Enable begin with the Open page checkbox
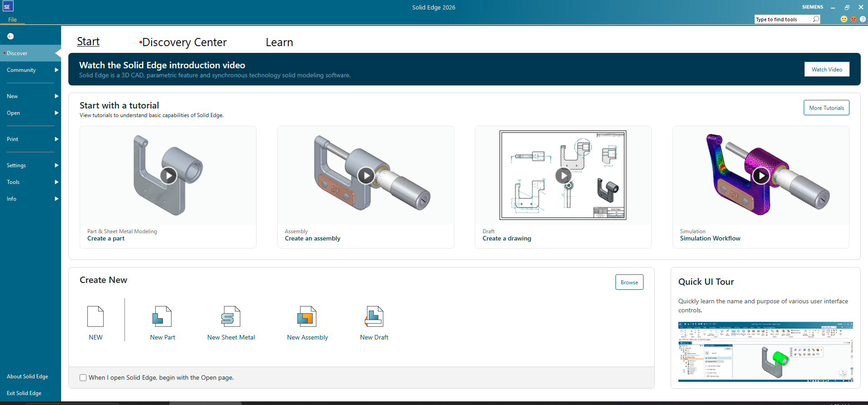Screen dimensions: 868x405 click(x=83, y=378)
